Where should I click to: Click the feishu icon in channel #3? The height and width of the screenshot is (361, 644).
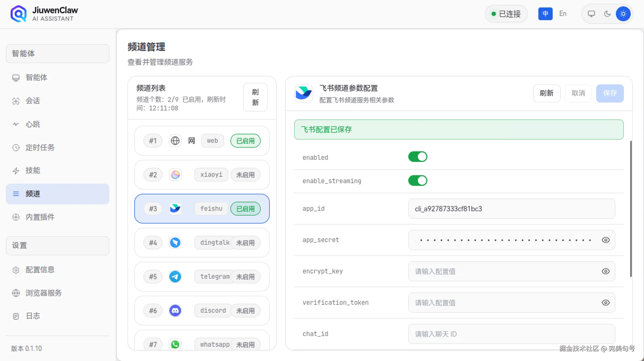coord(175,209)
